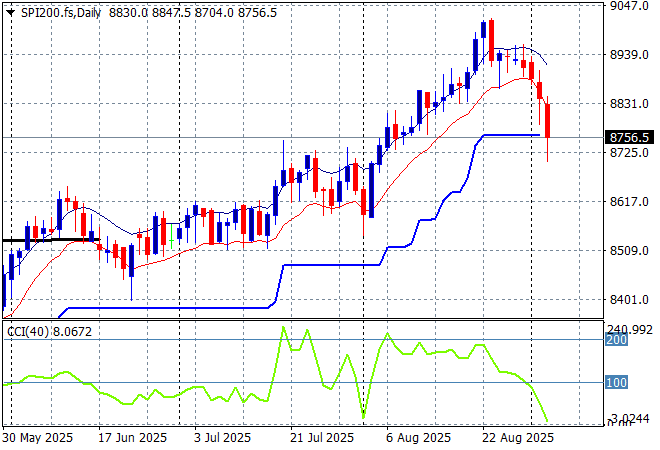This screenshot has width=660, height=450.
Task: Click the 240.992 indicator scale value
Action: [629, 330]
